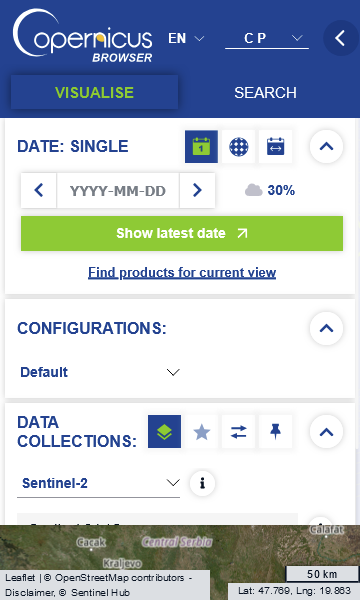360x600 pixels.
Task: Switch to the Search tab
Action: 266,93
